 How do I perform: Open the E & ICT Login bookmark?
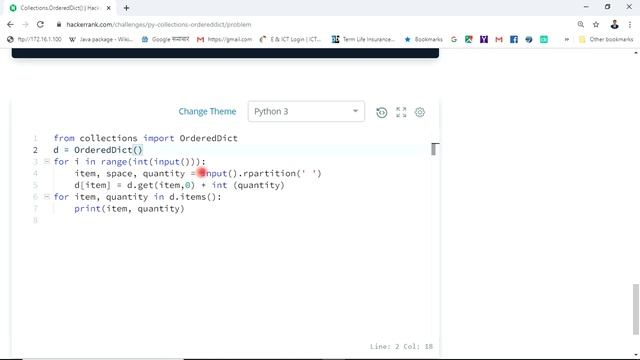click(x=291, y=39)
